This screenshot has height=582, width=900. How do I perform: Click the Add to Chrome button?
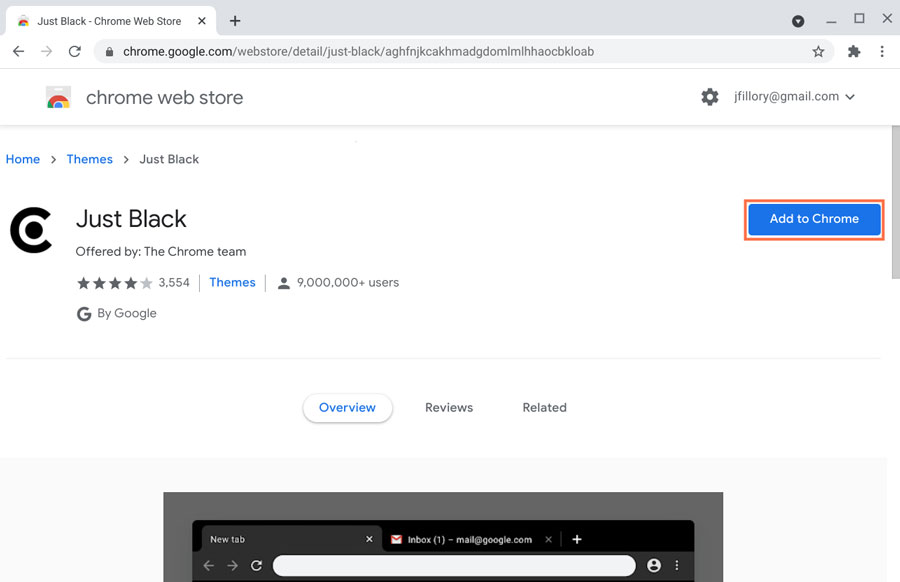[x=813, y=218]
